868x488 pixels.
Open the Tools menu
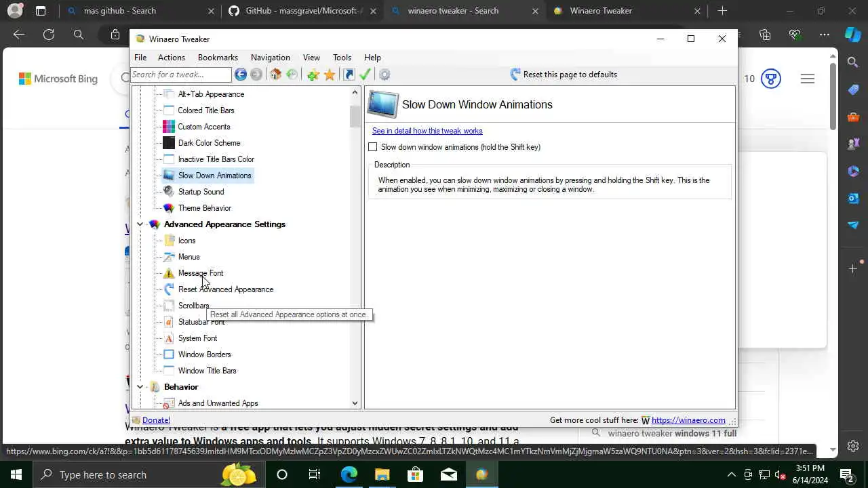coord(342,58)
